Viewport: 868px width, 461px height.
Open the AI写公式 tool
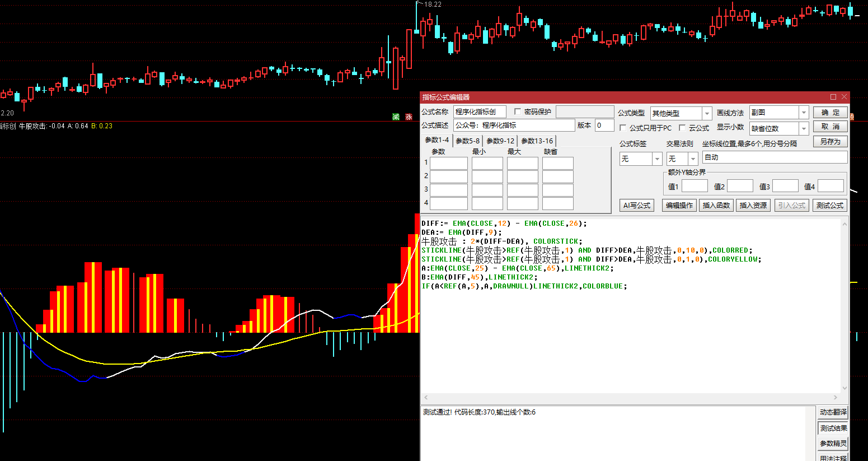[x=637, y=206]
